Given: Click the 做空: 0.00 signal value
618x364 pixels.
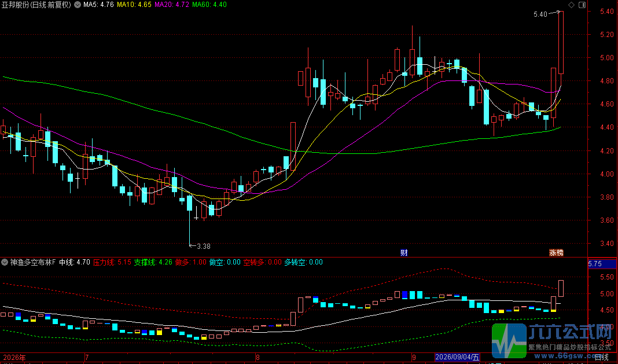Looking at the screenshot, I should 225,262.
